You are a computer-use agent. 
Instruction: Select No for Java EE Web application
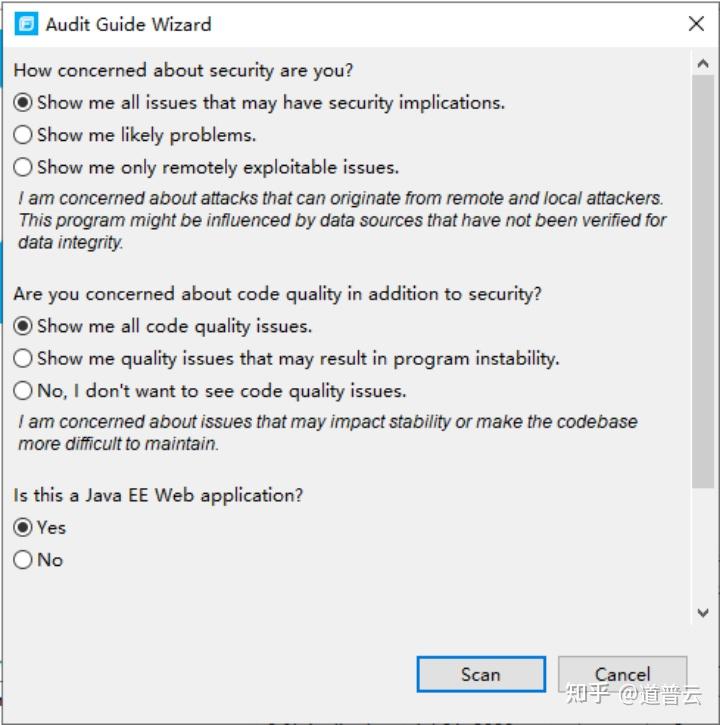click(23, 560)
